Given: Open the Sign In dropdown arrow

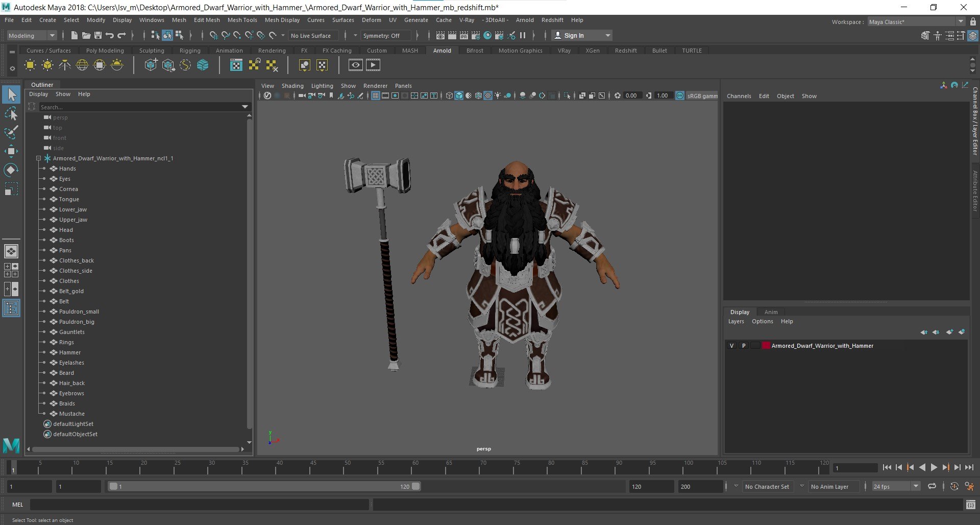Looking at the screenshot, I should [607, 35].
